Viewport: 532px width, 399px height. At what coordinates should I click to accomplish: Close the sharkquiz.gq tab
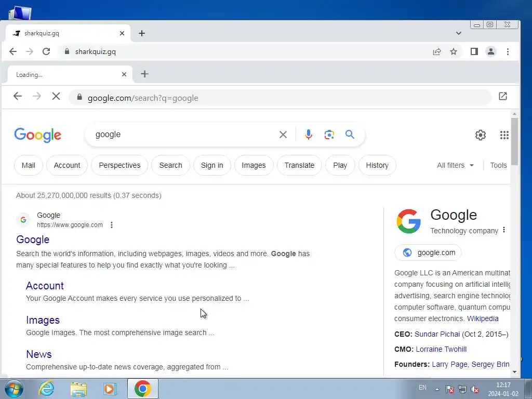(122, 33)
